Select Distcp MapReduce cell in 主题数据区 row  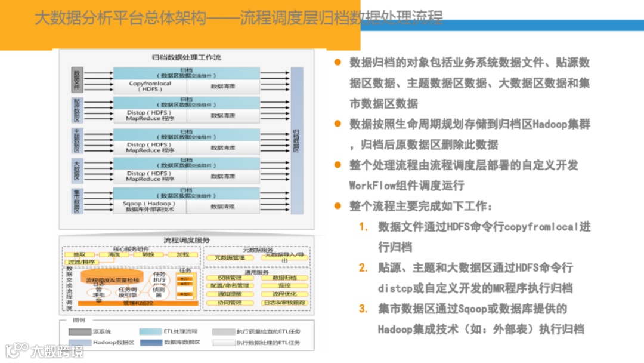pyautogui.click(x=150, y=147)
